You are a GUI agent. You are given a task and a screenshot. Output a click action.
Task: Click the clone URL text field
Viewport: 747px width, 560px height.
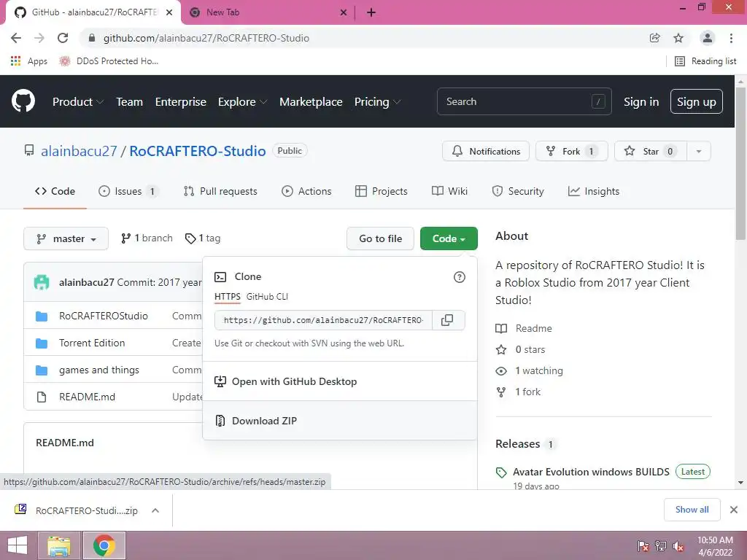(323, 320)
